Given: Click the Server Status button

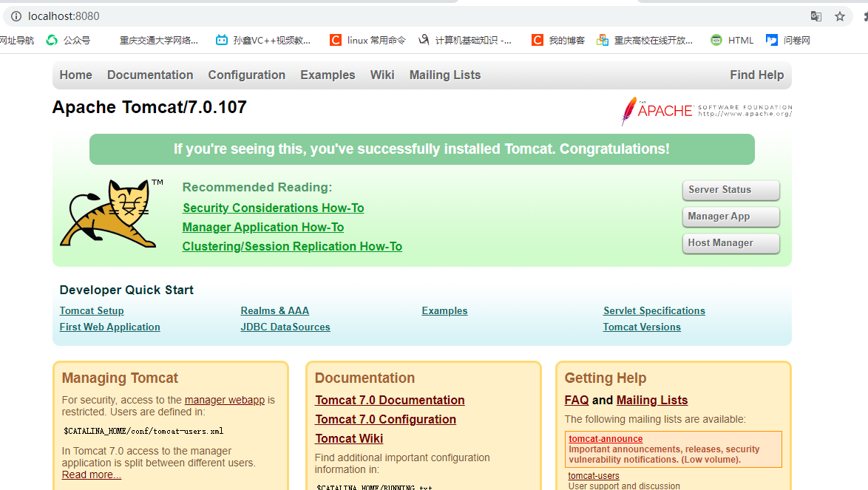Looking at the screenshot, I should click(x=730, y=190).
